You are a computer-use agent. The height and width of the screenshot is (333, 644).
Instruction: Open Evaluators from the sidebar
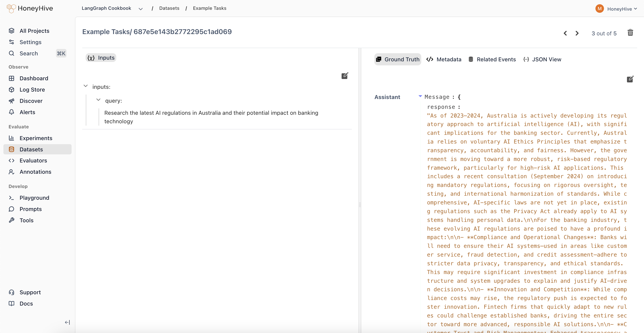click(33, 161)
